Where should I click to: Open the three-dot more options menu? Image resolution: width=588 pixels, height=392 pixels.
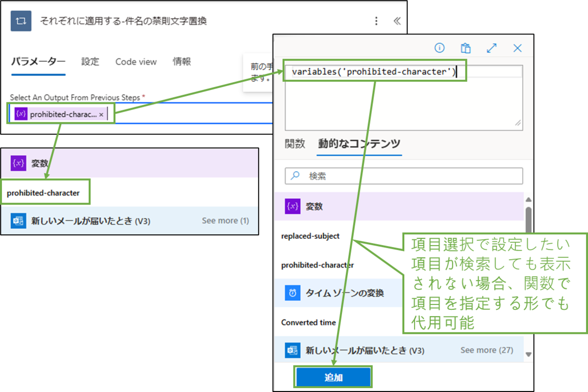tap(376, 21)
